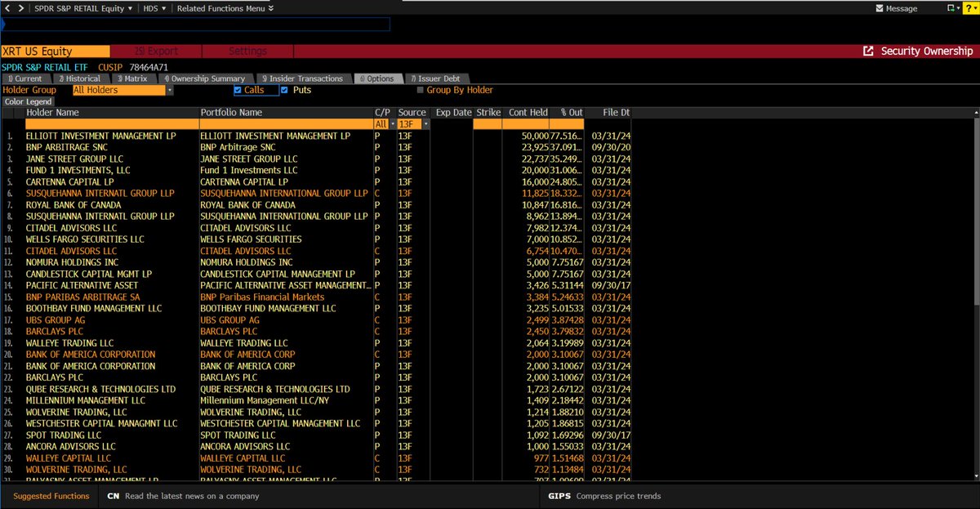Click the Security Ownership pop-out icon
980x509 pixels.
pos(868,51)
